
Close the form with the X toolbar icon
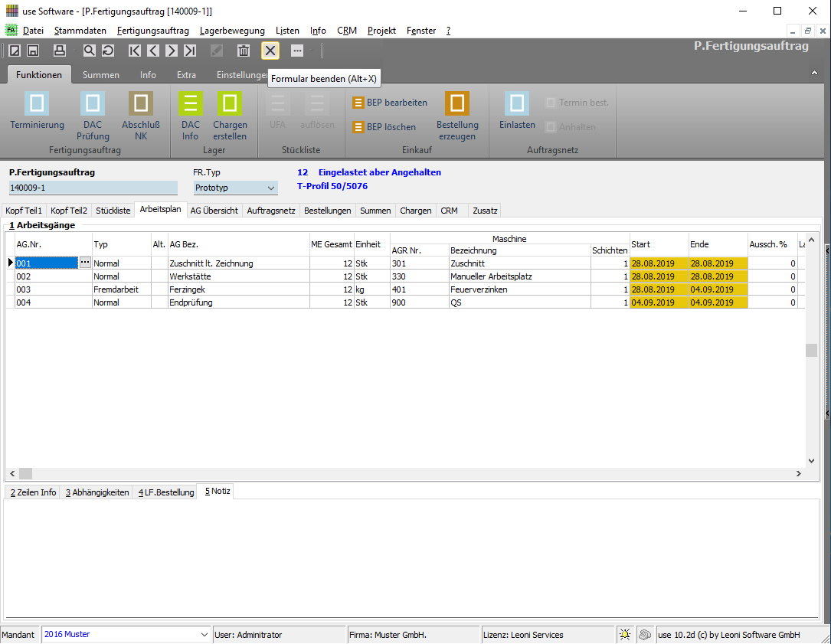[270, 51]
